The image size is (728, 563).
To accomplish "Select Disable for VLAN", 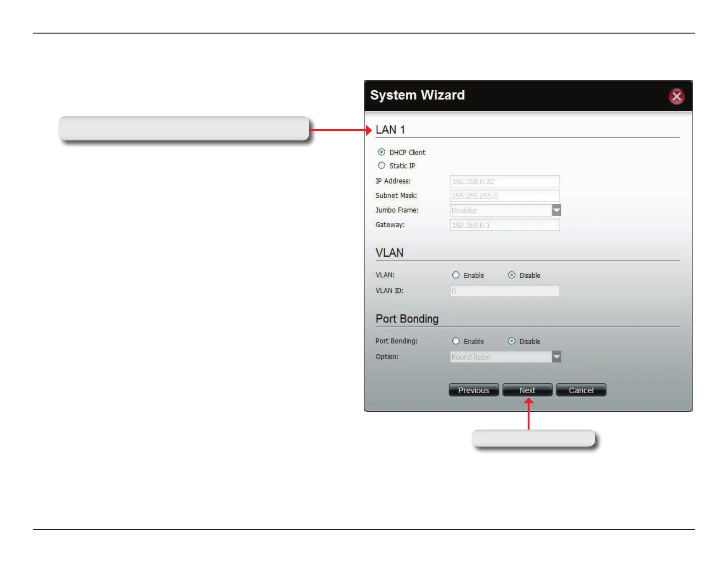I will 512,275.
